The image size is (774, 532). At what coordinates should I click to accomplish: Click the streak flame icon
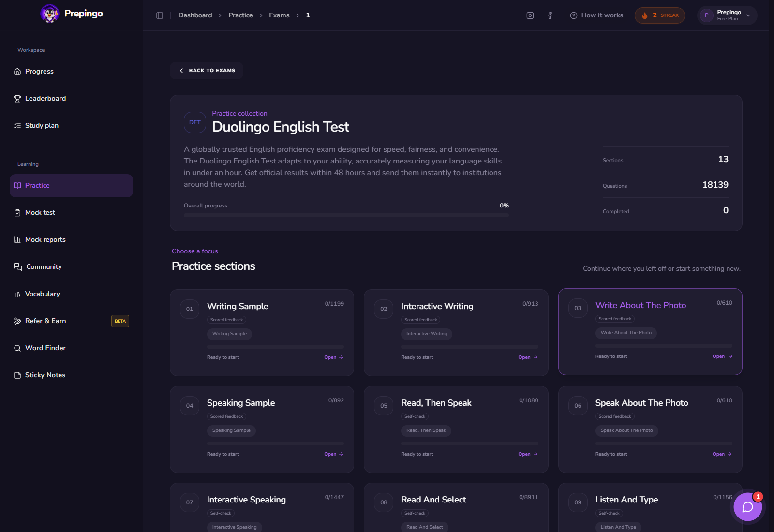coord(645,15)
